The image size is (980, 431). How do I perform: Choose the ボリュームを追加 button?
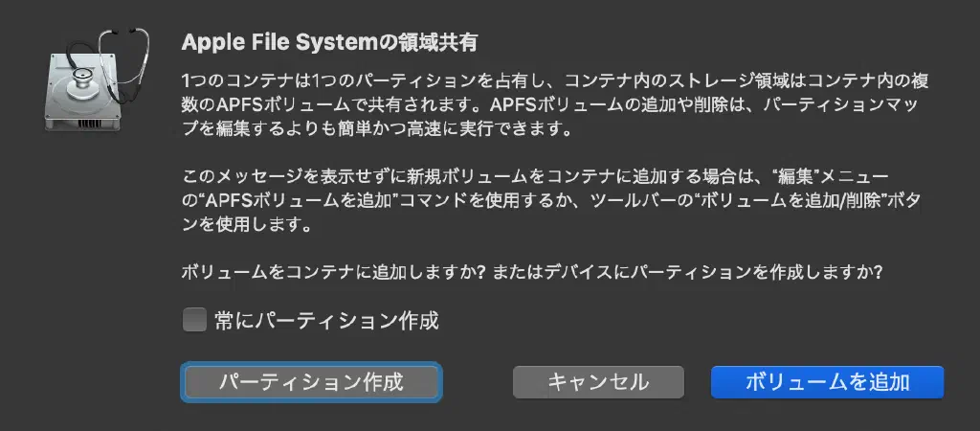click(827, 382)
